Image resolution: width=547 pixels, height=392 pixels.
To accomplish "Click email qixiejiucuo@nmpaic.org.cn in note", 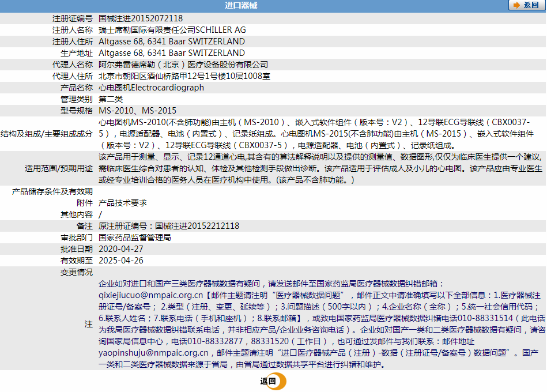I will (x=150, y=295).
